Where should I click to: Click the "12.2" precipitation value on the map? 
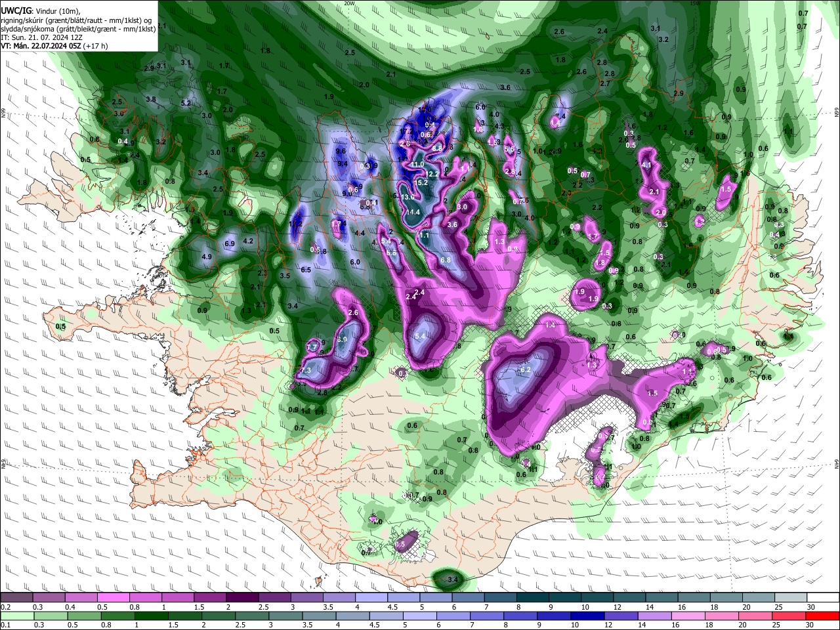(432, 174)
